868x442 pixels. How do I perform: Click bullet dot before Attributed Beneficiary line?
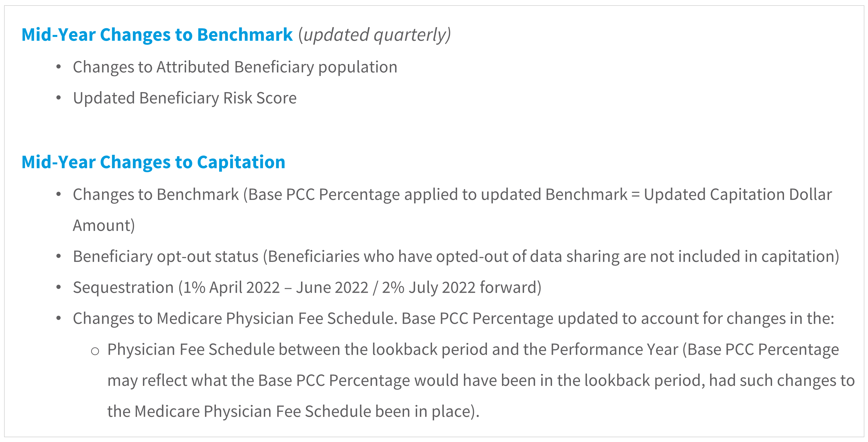coord(59,67)
